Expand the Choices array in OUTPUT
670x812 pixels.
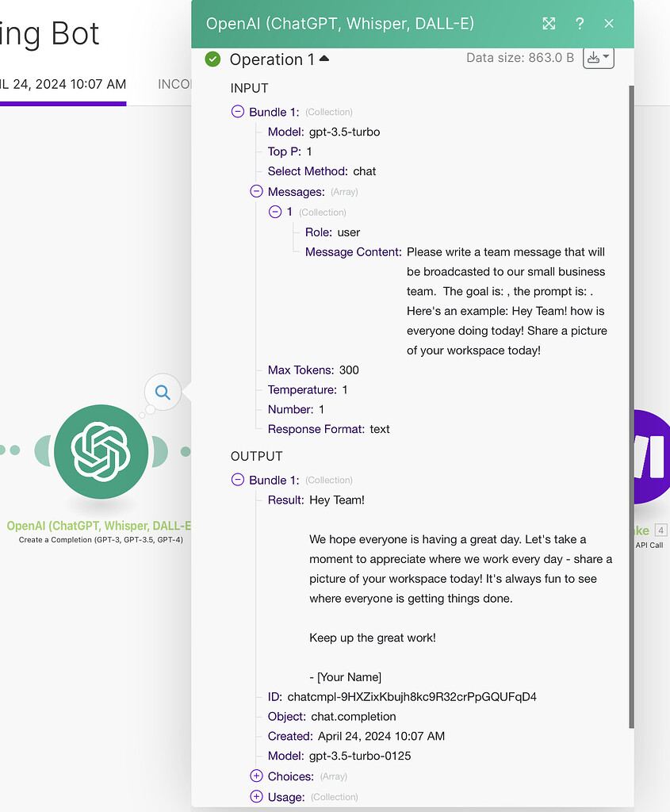click(x=255, y=776)
